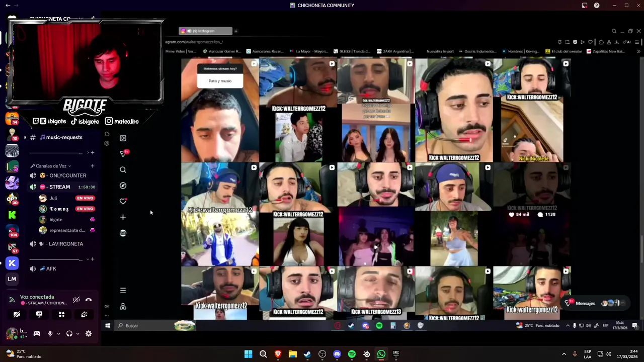Viewport: 644px width, 362px height.
Task: Select STREAM voice channel
Action: tap(62, 187)
